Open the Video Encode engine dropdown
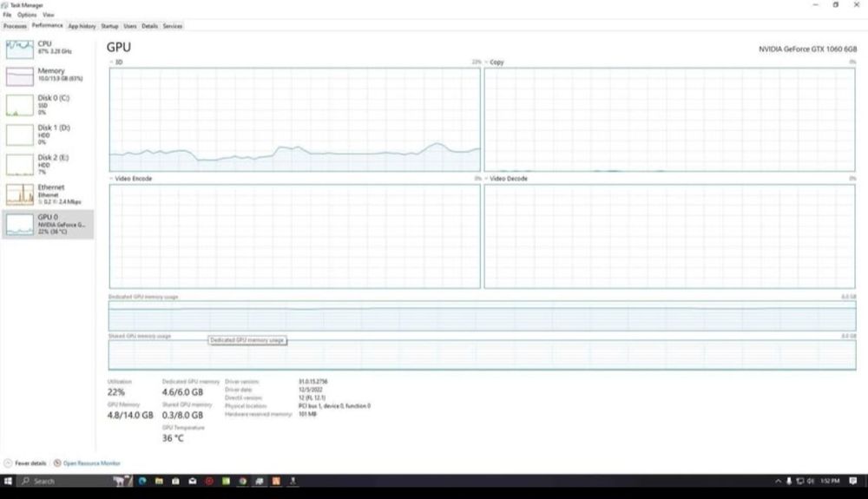The width and height of the screenshot is (868, 499). pos(131,179)
